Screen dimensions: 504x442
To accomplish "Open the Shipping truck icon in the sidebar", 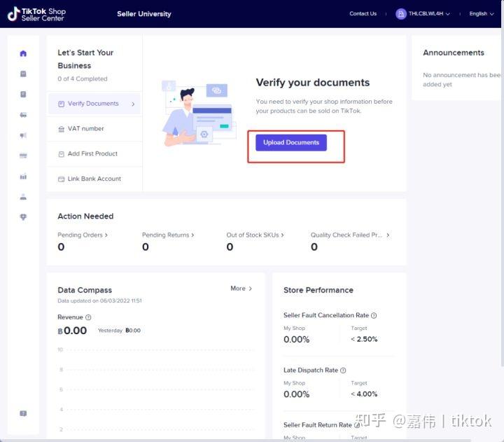I will [23, 115].
